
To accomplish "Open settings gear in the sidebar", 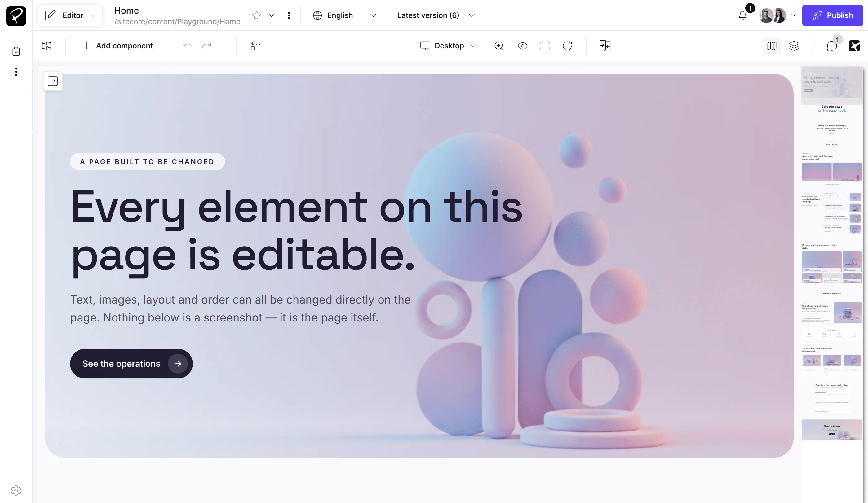I will [16, 490].
